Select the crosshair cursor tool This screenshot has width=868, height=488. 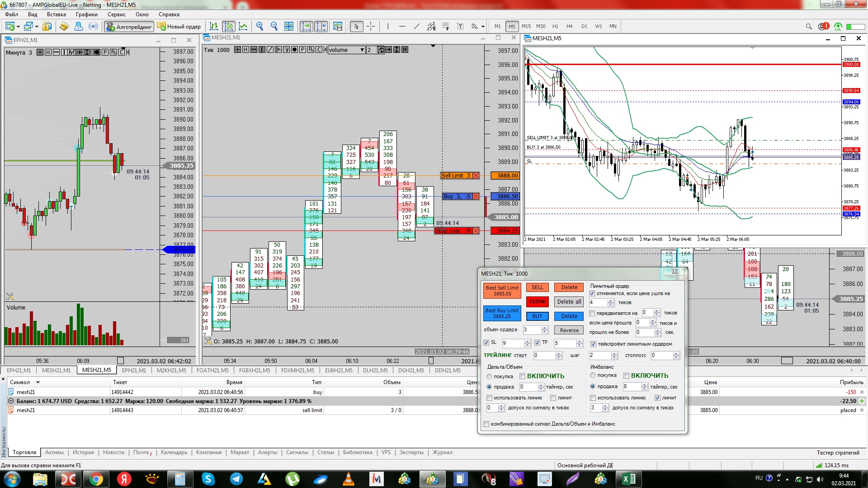click(x=371, y=26)
